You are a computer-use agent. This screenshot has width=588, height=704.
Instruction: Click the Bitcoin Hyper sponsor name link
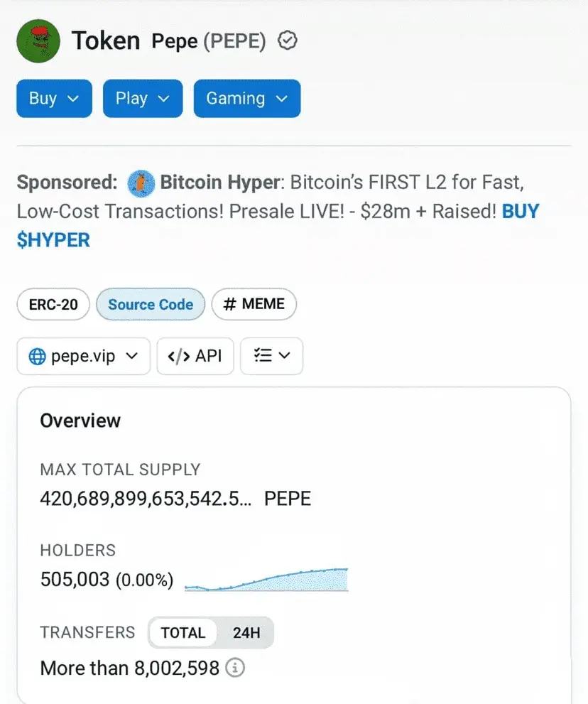219,183
